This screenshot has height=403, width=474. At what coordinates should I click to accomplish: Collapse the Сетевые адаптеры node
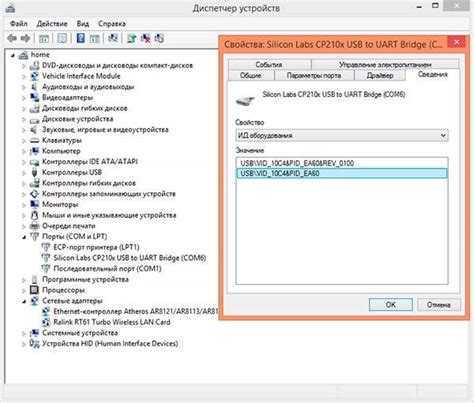[24, 301]
